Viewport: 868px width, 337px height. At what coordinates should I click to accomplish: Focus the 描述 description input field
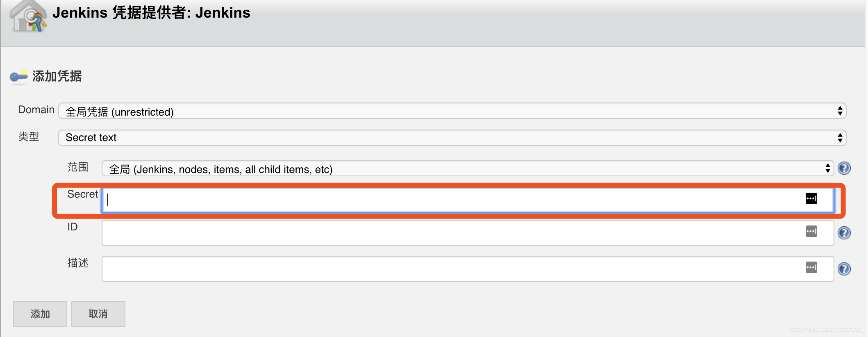[468, 269]
